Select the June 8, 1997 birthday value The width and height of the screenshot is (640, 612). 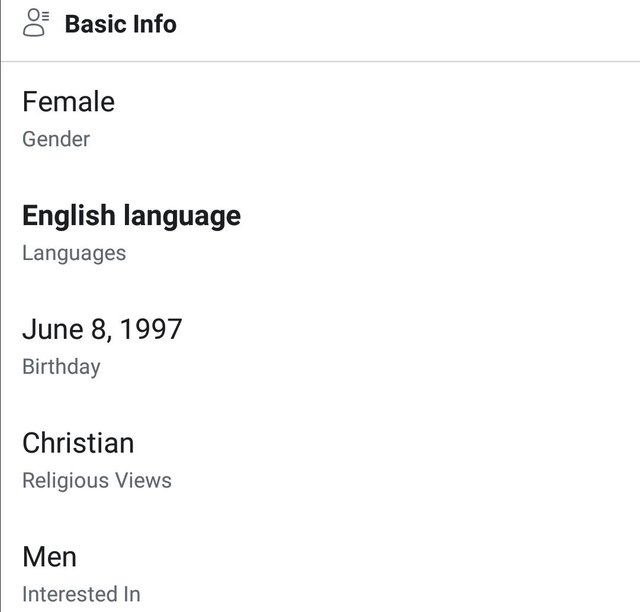pos(102,329)
